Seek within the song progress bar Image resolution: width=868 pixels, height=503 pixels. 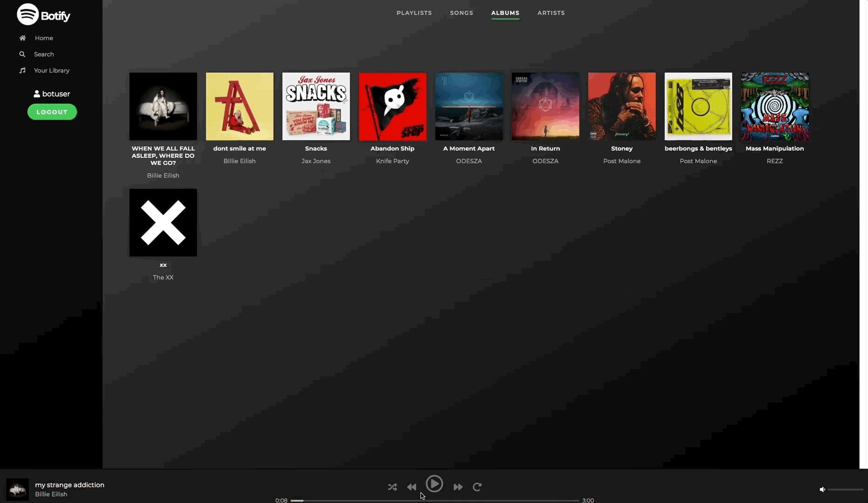(x=435, y=501)
